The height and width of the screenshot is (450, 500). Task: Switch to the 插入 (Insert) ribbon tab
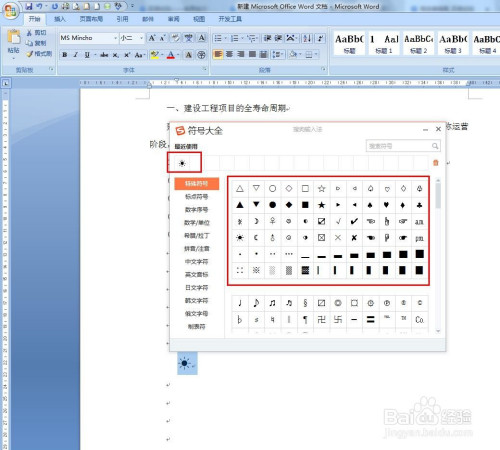60,19
